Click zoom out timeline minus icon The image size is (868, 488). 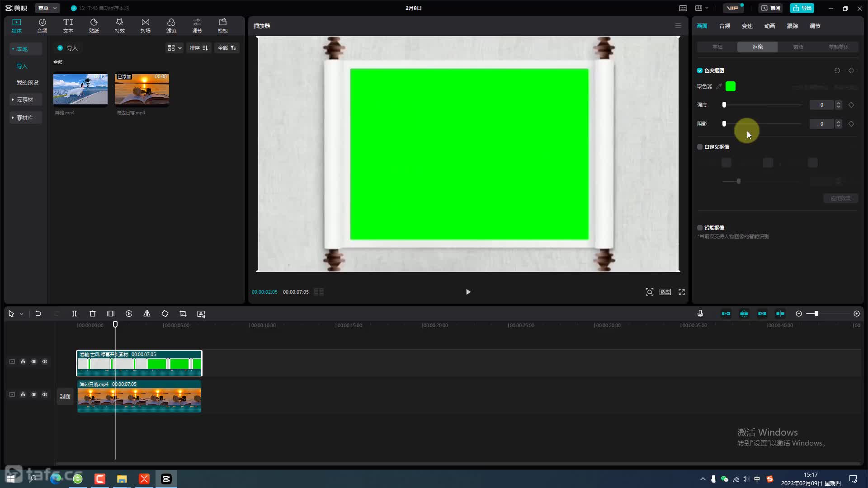[799, 314]
